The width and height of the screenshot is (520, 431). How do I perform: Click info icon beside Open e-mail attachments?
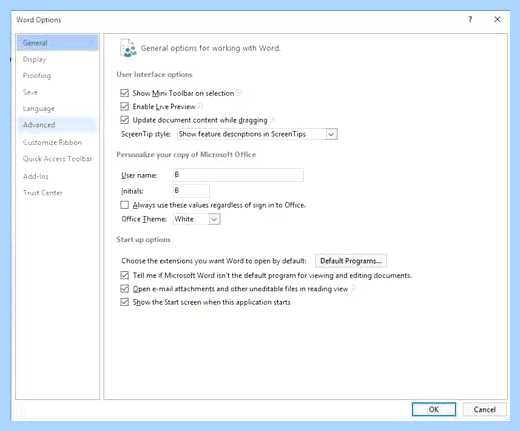(x=353, y=288)
